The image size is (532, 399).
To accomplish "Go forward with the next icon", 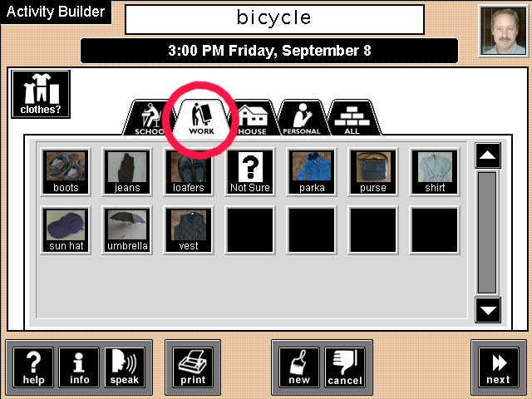I will [499, 367].
